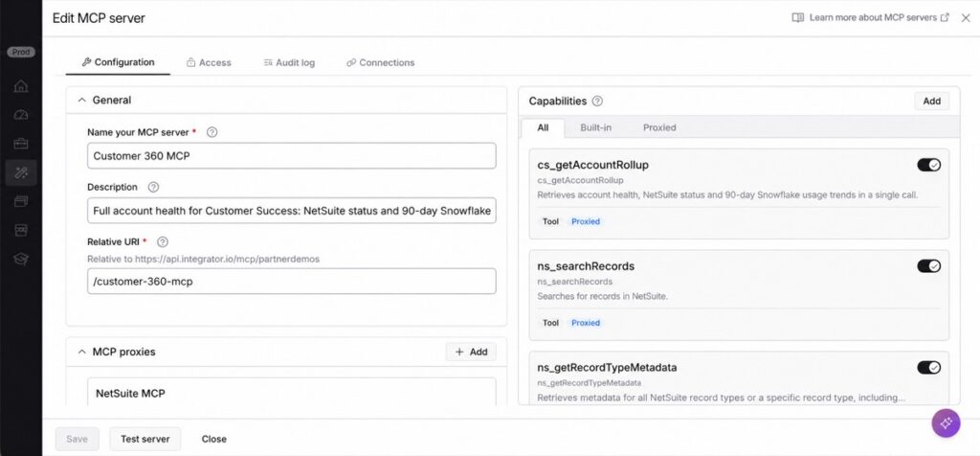
Task: Collapse the General section
Action: click(x=82, y=100)
